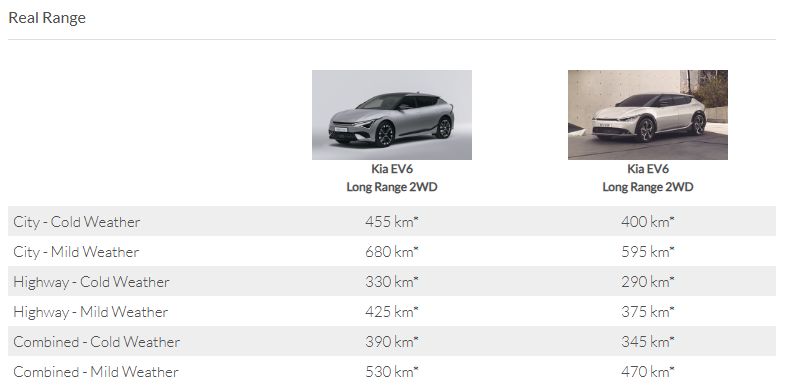Click the City - Mild Weather row label
Image resolution: width=786 pixels, height=391 pixels.
pos(76,252)
